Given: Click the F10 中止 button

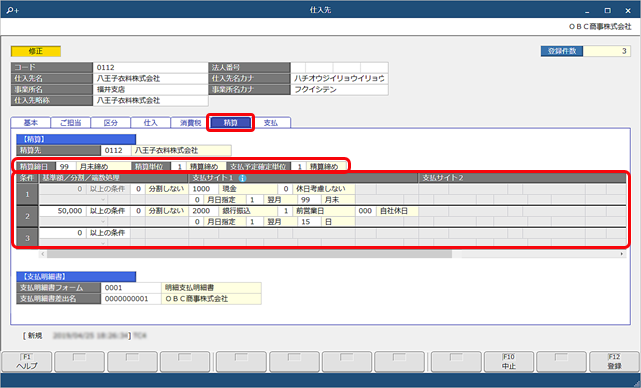Looking at the screenshot, I should click(509, 362).
